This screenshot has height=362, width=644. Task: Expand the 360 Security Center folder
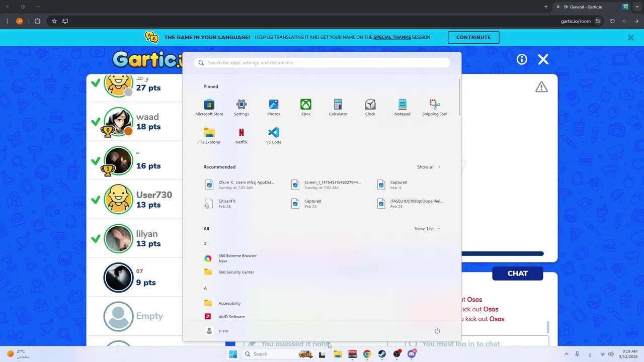click(229, 272)
